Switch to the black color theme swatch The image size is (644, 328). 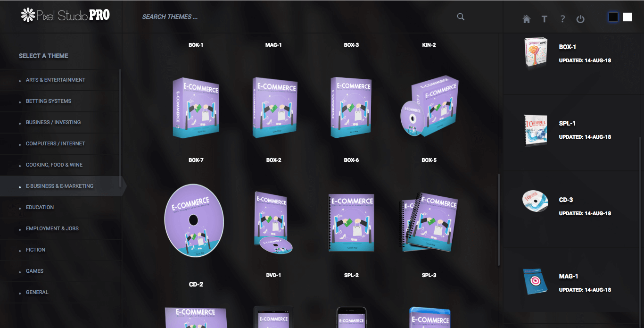[613, 17]
